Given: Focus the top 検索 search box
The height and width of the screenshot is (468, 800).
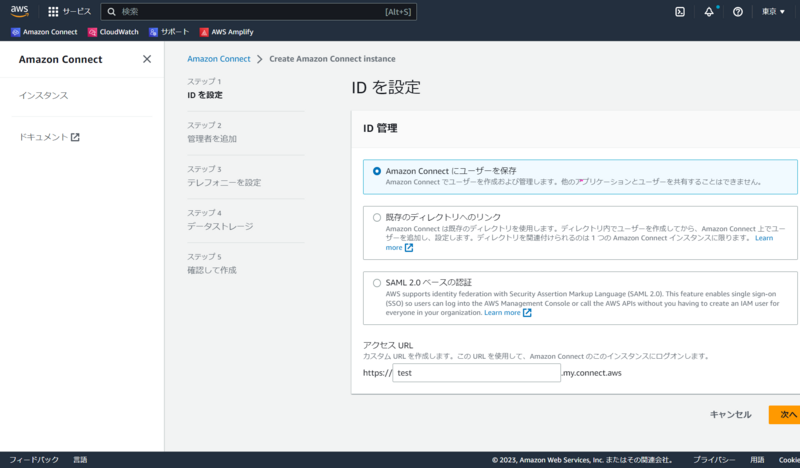Looking at the screenshot, I should tap(259, 12).
